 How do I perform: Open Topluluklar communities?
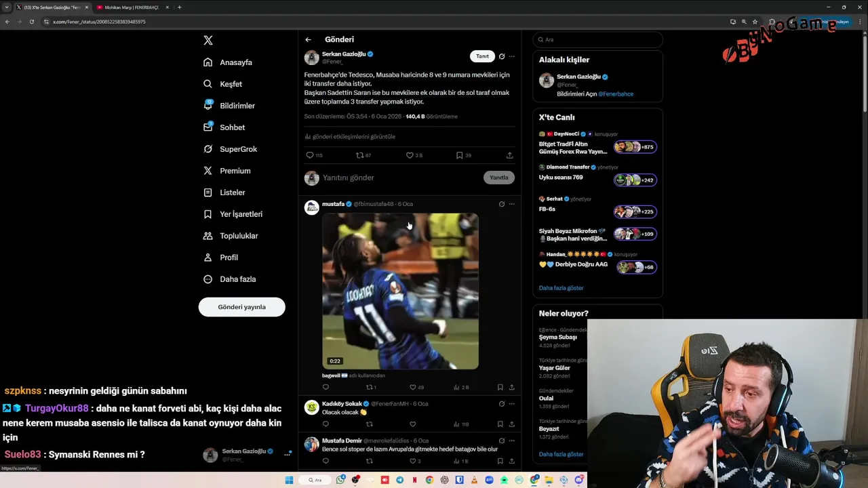point(231,236)
